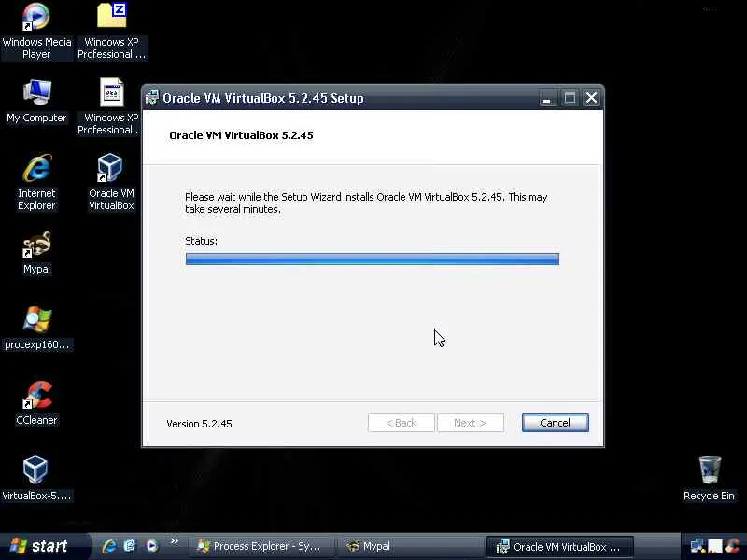The image size is (747, 560).
Task: Click the setup window title bar icon
Action: pos(152,98)
